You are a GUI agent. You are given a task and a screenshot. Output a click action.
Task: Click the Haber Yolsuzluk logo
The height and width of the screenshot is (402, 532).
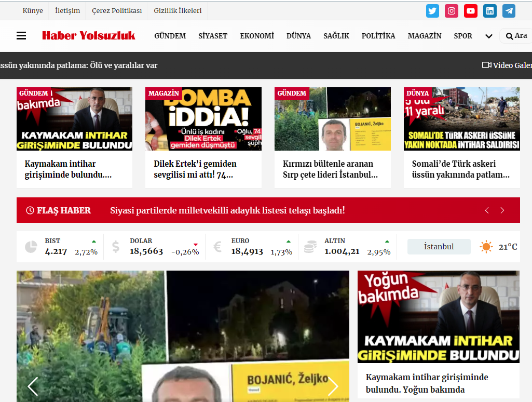pos(89,36)
